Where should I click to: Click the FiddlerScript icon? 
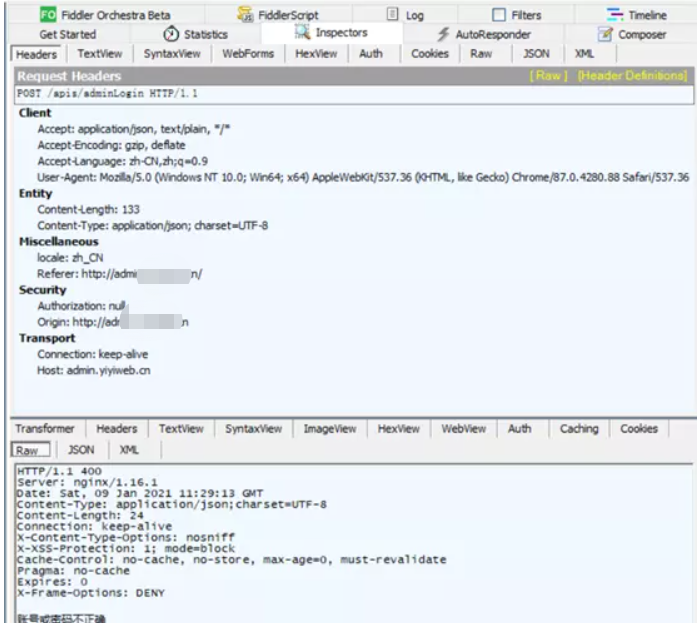[x=245, y=14]
